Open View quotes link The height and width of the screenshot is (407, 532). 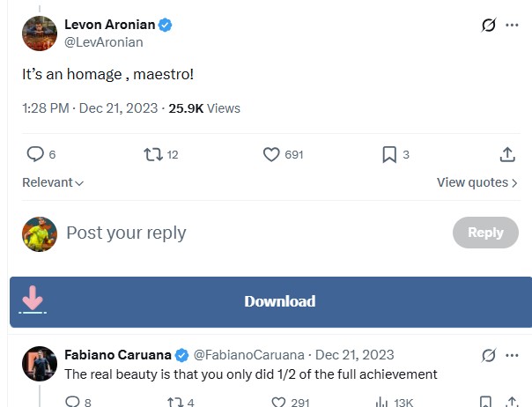point(477,182)
